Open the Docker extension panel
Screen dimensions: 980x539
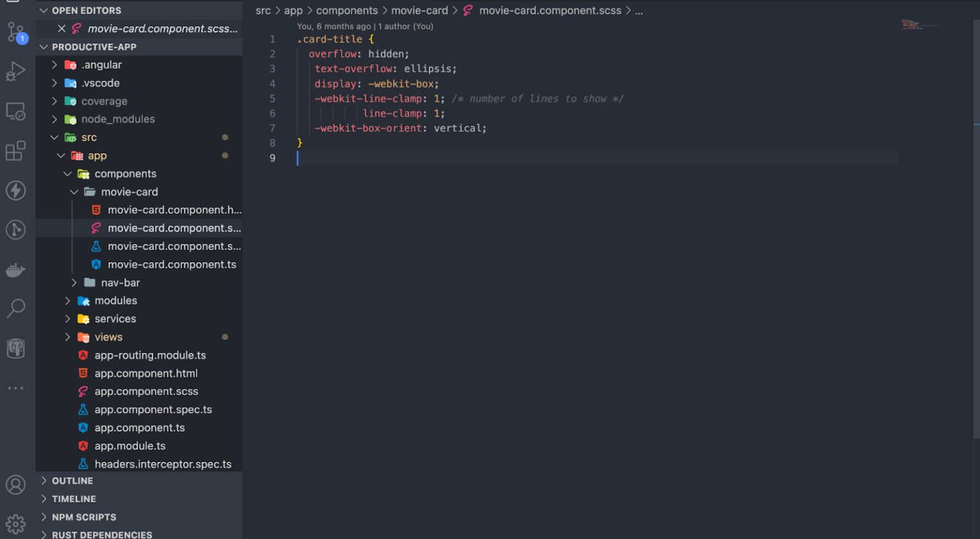pos(16,269)
